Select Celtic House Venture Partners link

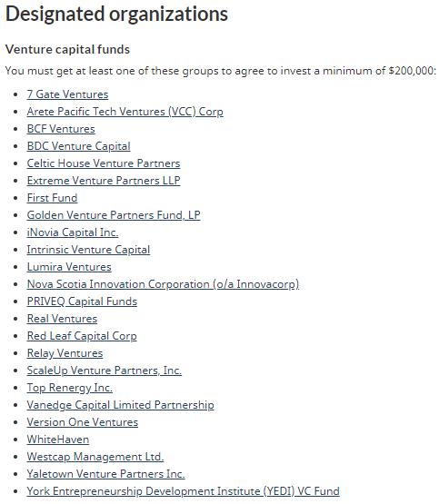[104, 163]
